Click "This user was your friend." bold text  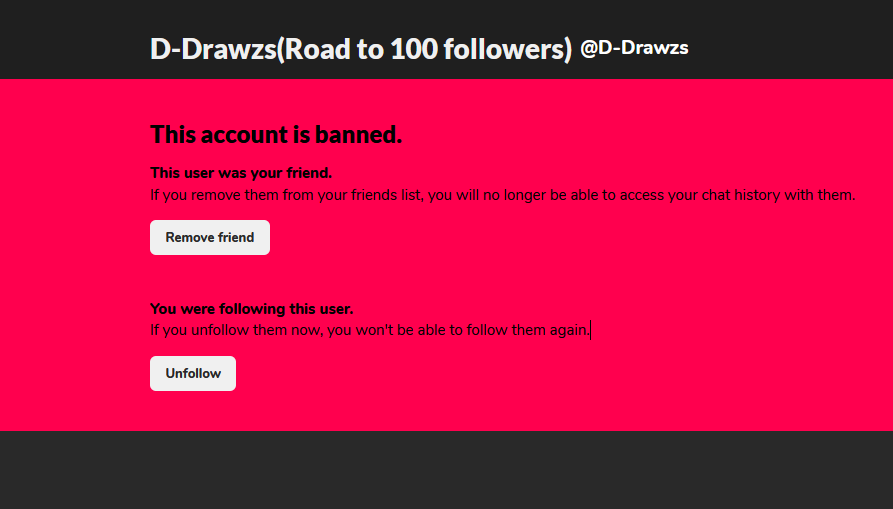241,172
